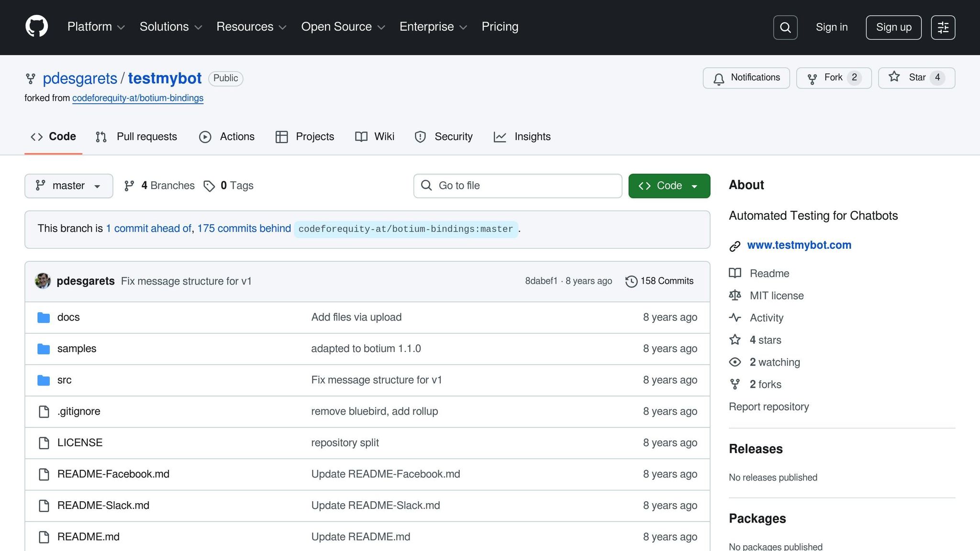Click the tag icon next to Tags

(209, 186)
